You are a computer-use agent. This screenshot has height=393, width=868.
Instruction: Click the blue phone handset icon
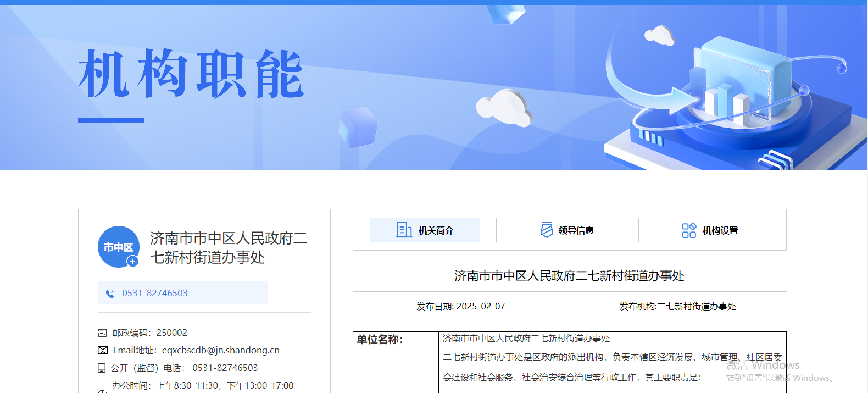(x=110, y=294)
